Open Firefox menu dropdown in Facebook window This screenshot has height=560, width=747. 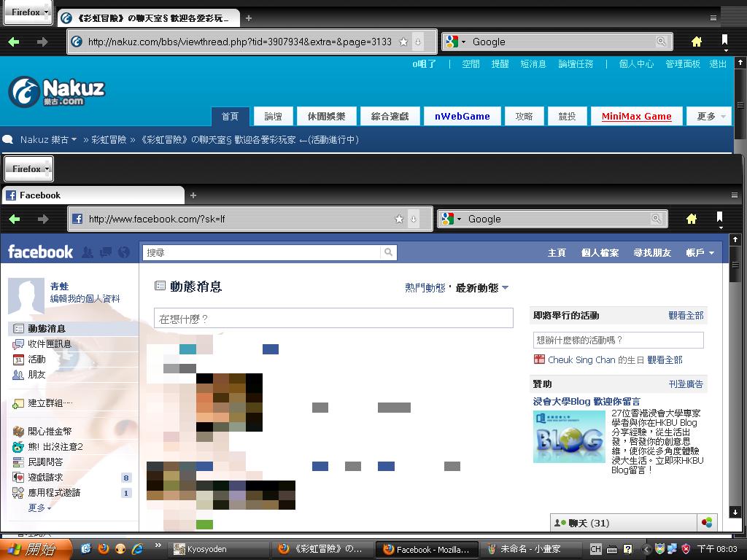(29, 168)
